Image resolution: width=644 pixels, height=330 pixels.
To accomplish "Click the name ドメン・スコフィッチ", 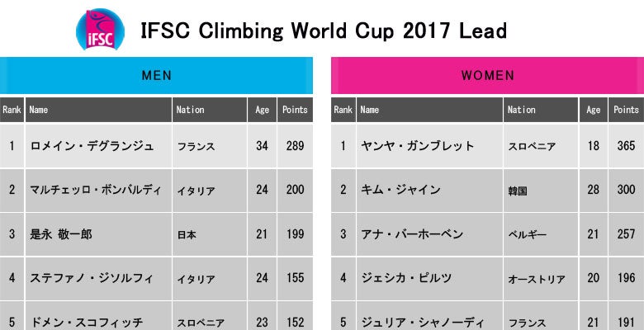I will pyautogui.click(x=86, y=321).
